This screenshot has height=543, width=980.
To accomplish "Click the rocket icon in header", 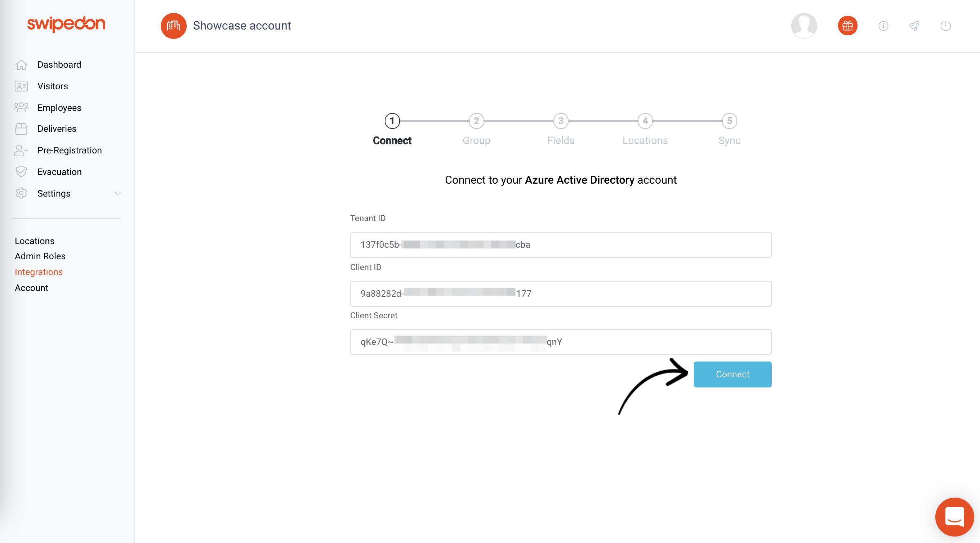I will [x=914, y=26].
